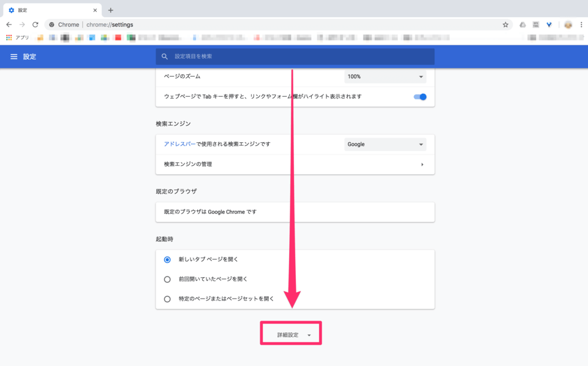Image resolution: width=588 pixels, height=366 pixels.
Task: Click the Google Drive extension icon
Action: pos(522,25)
